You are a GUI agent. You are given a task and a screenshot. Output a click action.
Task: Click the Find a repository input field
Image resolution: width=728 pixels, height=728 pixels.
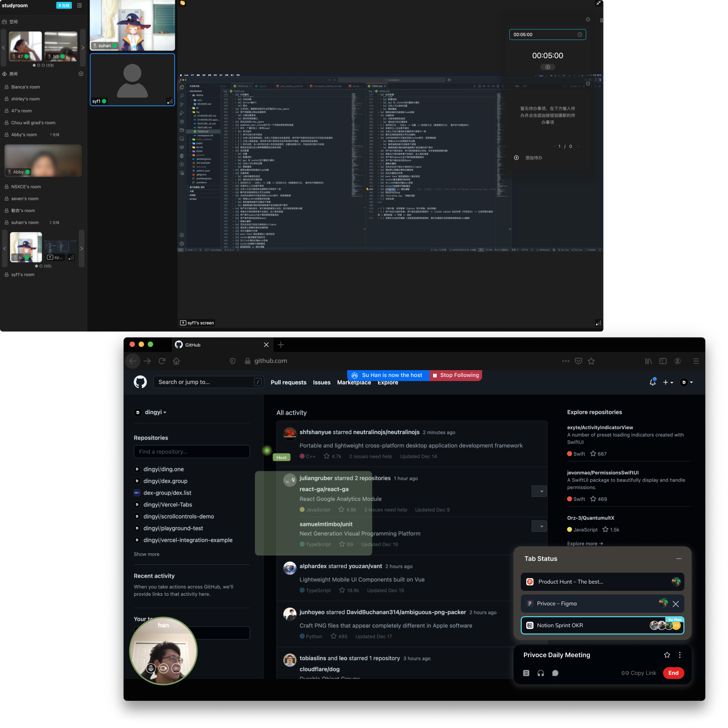tap(192, 452)
